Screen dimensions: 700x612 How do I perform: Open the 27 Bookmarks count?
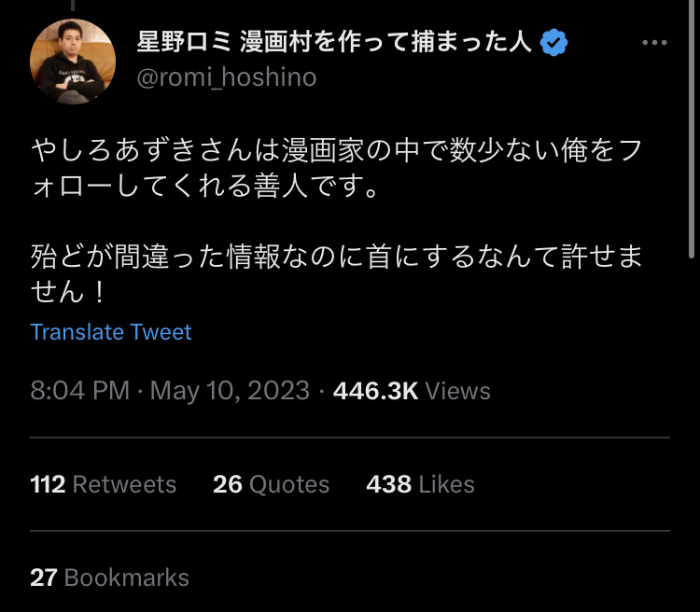click(109, 577)
